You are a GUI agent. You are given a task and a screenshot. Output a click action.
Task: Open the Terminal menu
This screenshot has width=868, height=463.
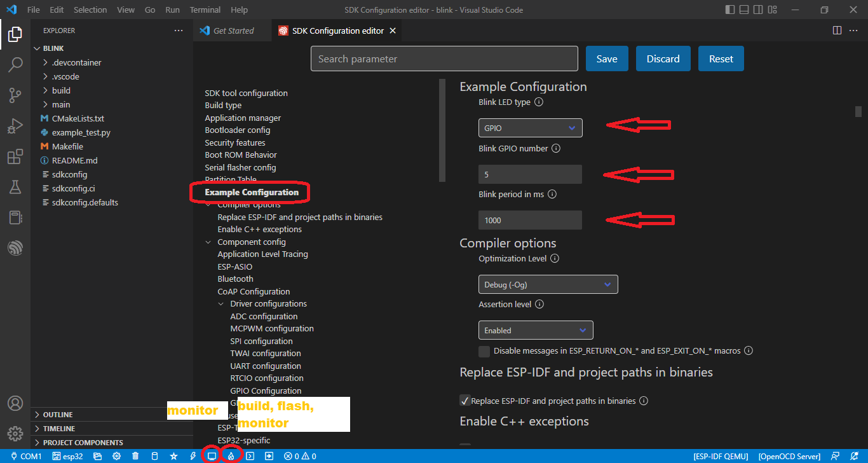tap(205, 10)
